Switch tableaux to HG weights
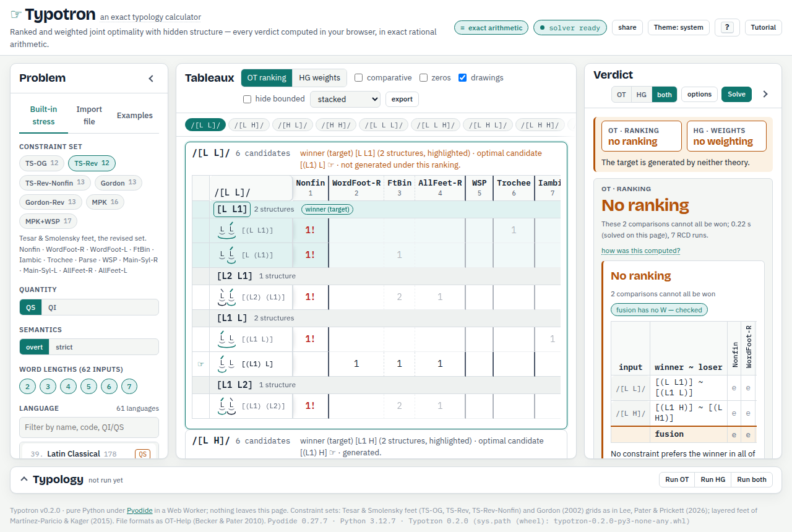Screen dimensions: 792x532 coord(319,78)
